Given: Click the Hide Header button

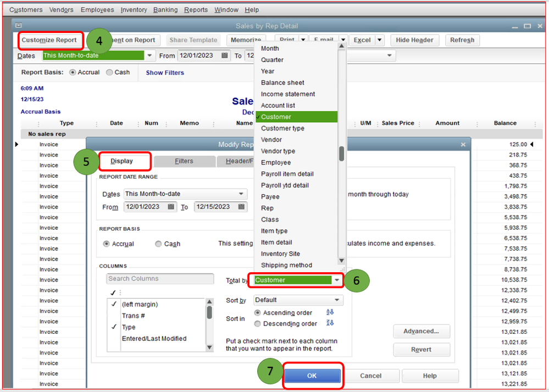Looking at the screenshot, I should click(x=414, y=40).
